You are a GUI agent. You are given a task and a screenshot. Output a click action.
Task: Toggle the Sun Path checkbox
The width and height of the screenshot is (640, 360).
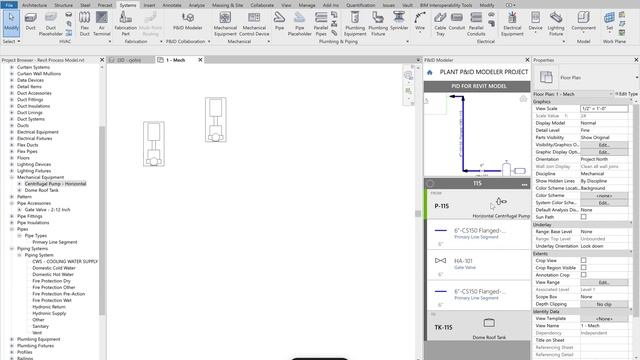pos(583,217)
